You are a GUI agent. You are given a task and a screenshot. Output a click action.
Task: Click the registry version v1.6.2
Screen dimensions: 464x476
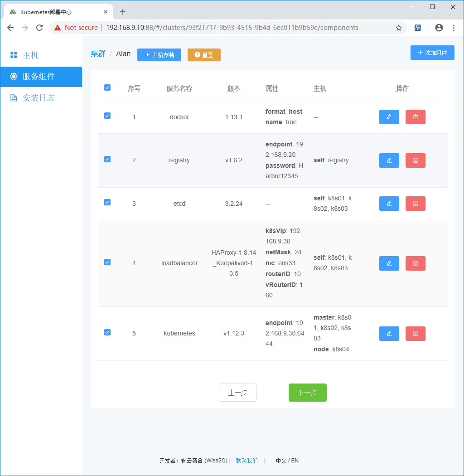234,160
